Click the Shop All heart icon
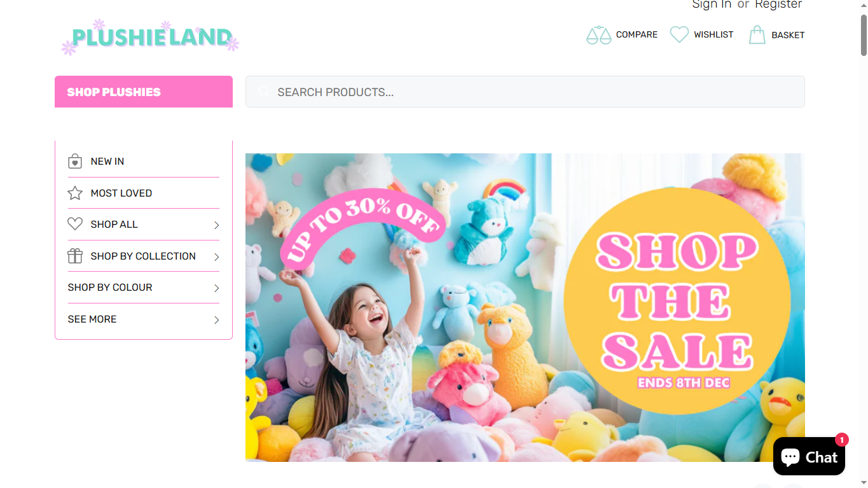Image resolution: width=868 pixels, height=488 pixels. pos(75,224)
